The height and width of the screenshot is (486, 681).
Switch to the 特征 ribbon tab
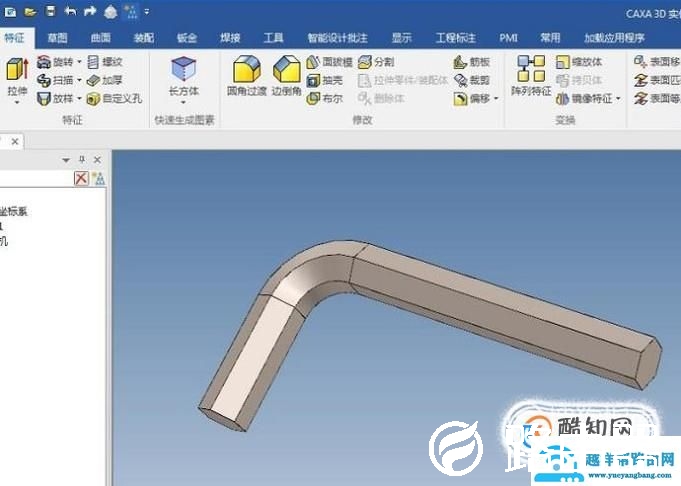(14, 38)
